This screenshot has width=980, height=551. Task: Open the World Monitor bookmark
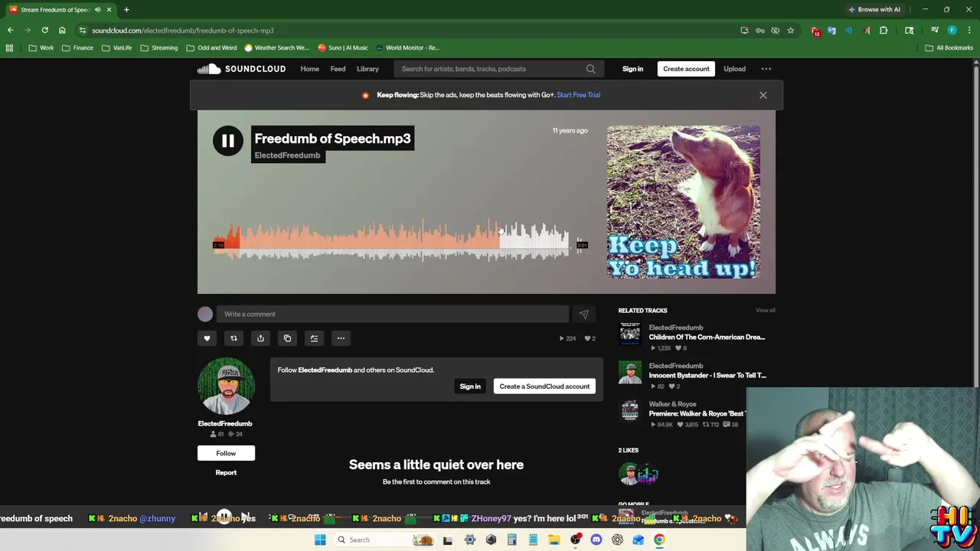coord(407,47)
